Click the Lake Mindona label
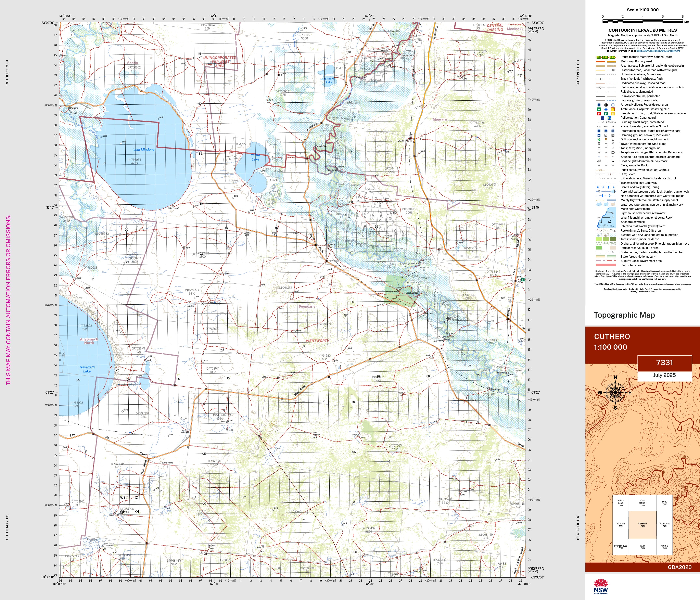 [x=143, y=150]
